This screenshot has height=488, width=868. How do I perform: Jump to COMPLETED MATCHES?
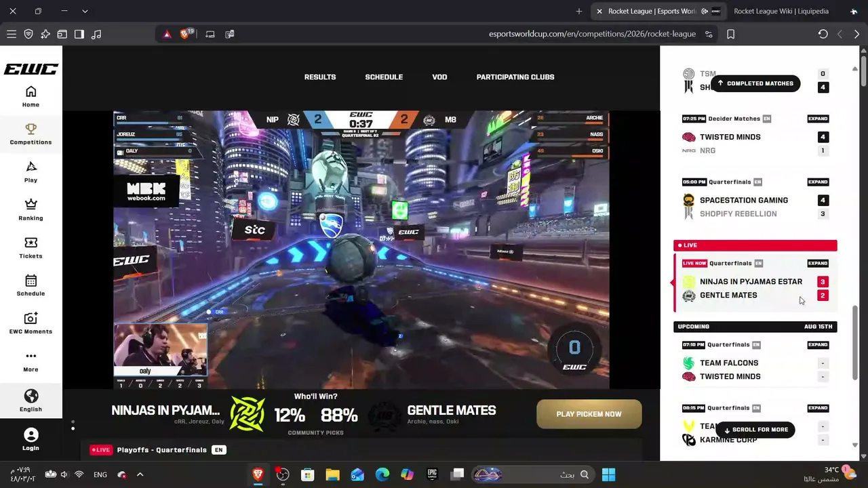point(755,83)
